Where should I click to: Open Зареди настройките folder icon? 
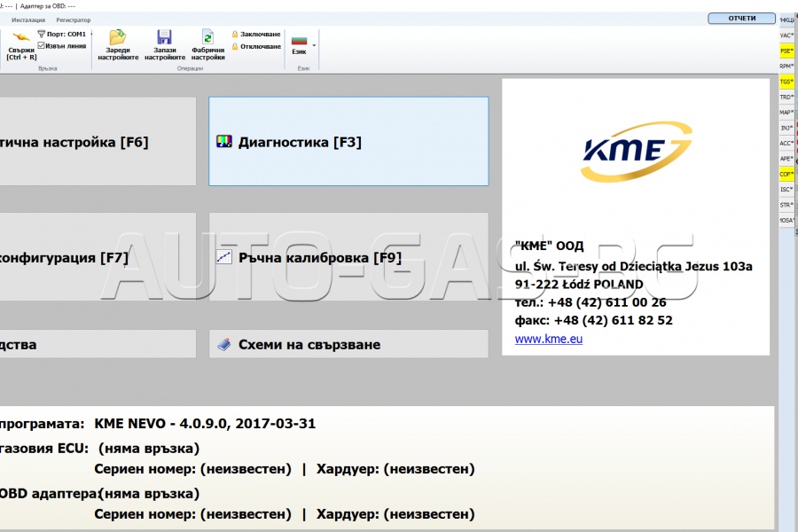coord(118,37)
